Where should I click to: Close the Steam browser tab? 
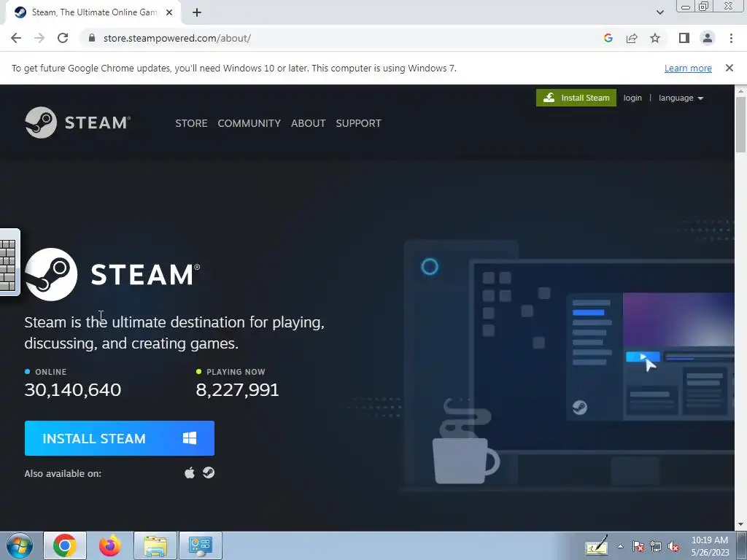169,12
